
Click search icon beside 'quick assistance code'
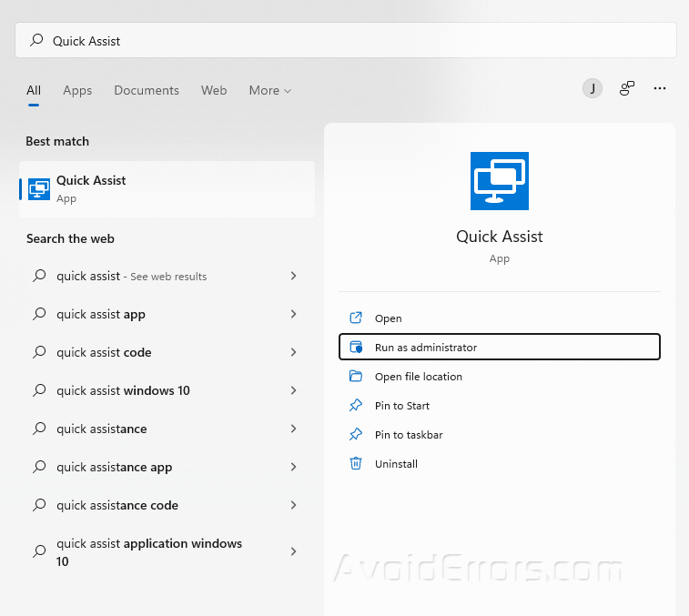[x=39, y=505]
